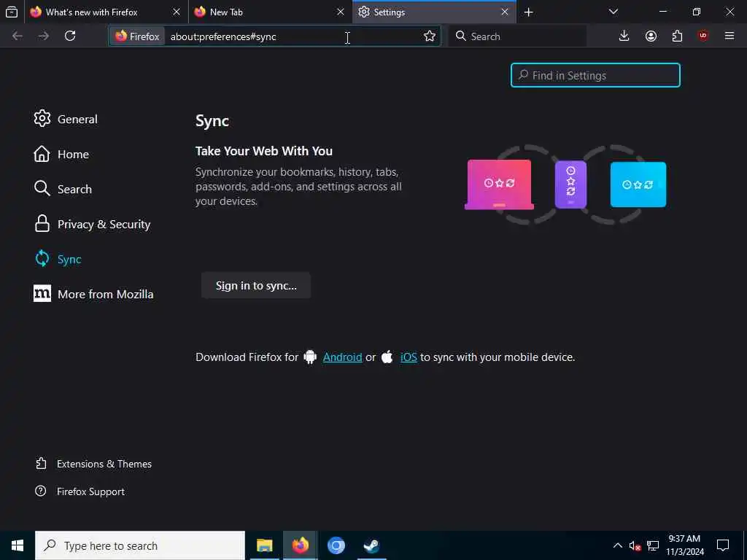
Task: Expand the list all tabs chevron
Action: [613, 12]
